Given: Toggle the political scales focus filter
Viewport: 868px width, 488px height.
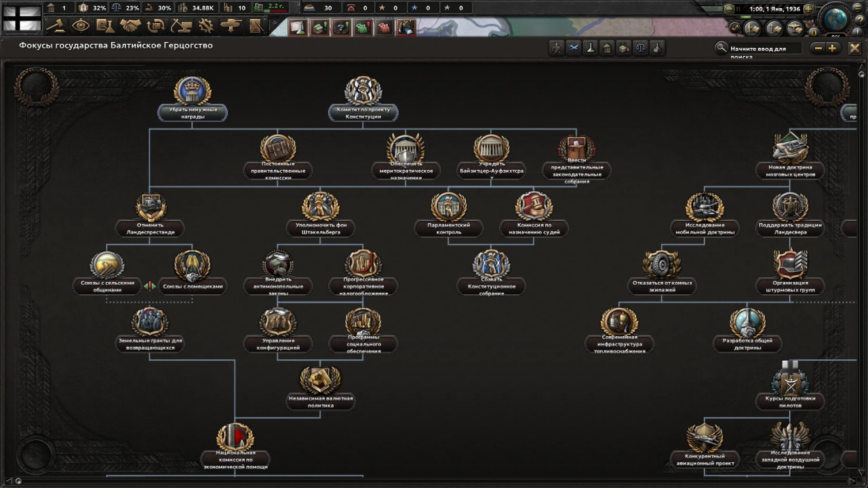Looking at the screenshot, I should click(x=640, y=47).
